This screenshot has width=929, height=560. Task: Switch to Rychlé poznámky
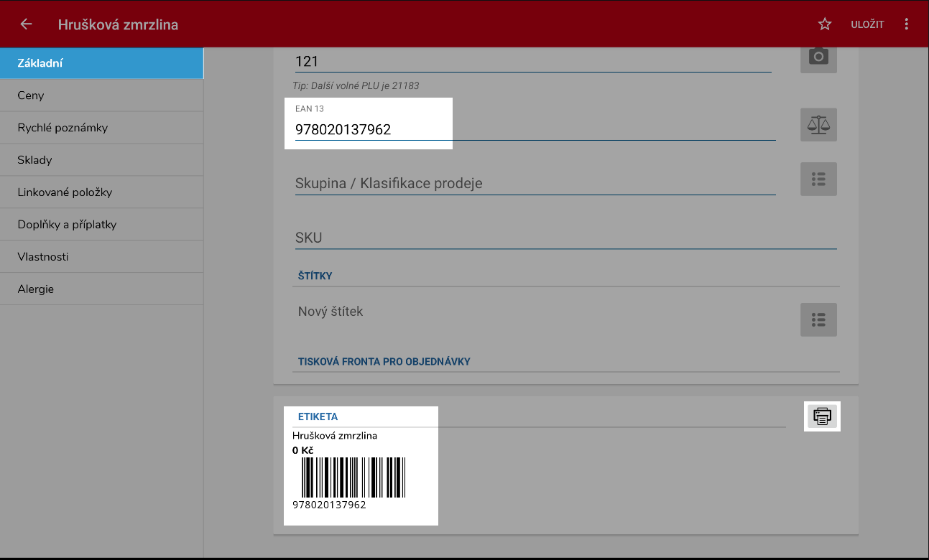[x=101, y=128]
